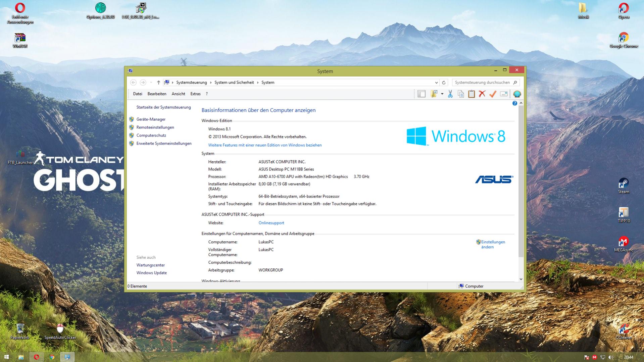The height and width of the screenshot is (362, 644).
Task: Click the Systemsteuerung breadcrumb
Action: coord(192,83)
